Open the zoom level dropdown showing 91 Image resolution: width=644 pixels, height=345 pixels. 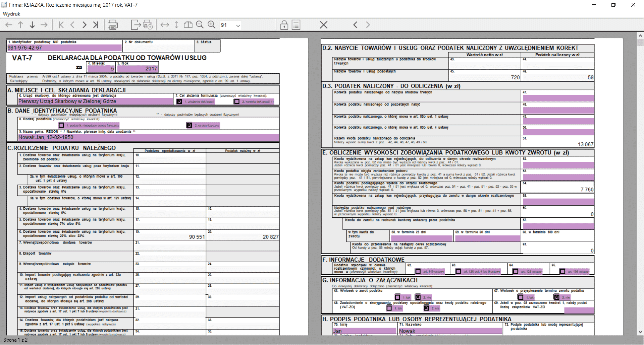[238, 25]
